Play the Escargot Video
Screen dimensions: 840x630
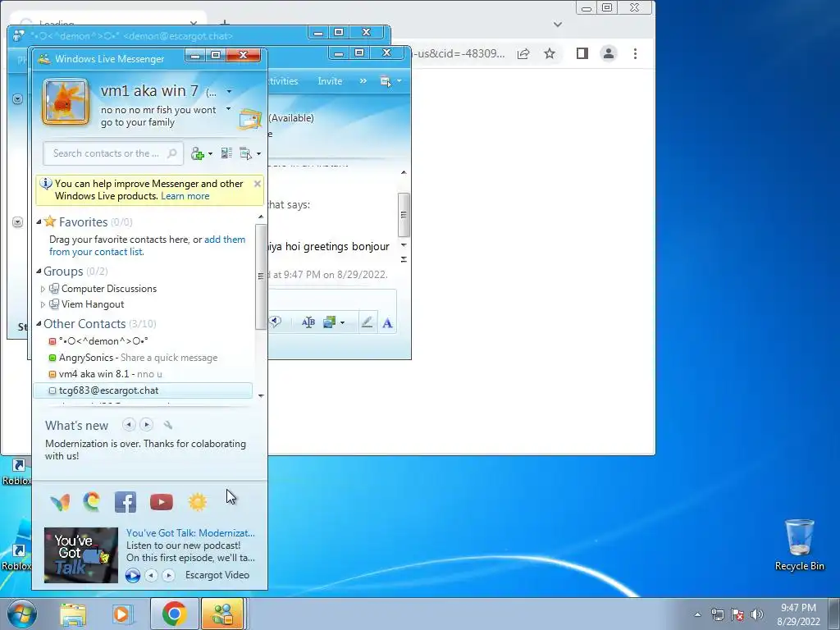pos(133,575)
